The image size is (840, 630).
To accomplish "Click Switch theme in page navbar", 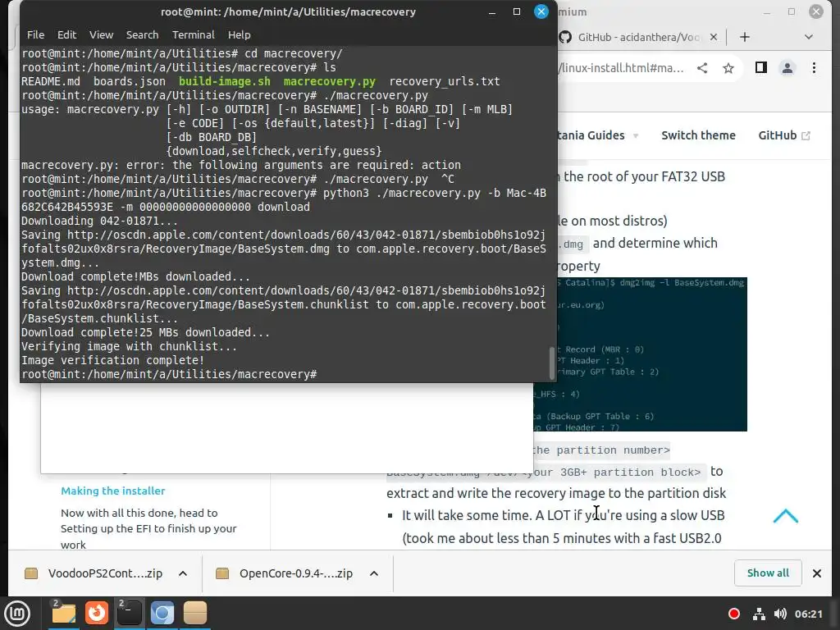I will point(698,135).
